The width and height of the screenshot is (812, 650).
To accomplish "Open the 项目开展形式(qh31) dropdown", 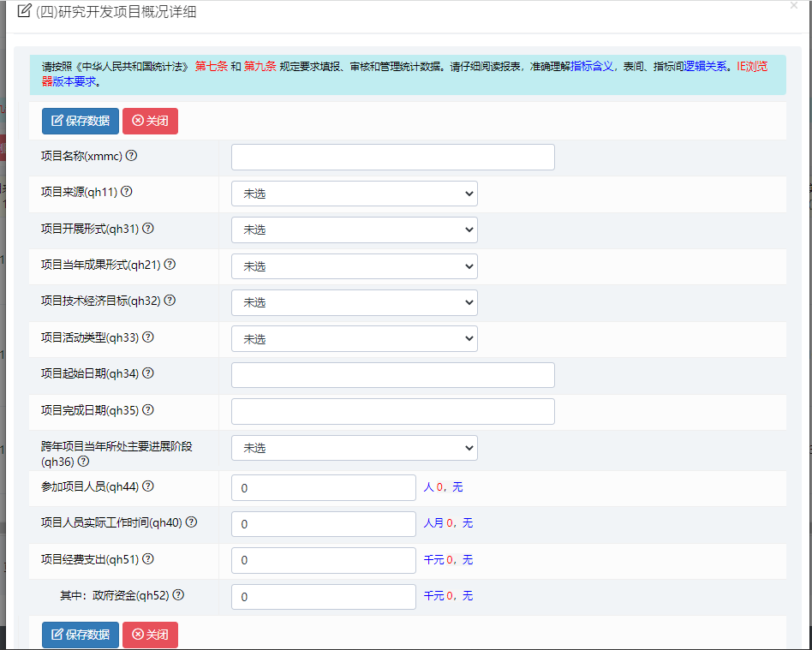I will (x=355, y=230).
